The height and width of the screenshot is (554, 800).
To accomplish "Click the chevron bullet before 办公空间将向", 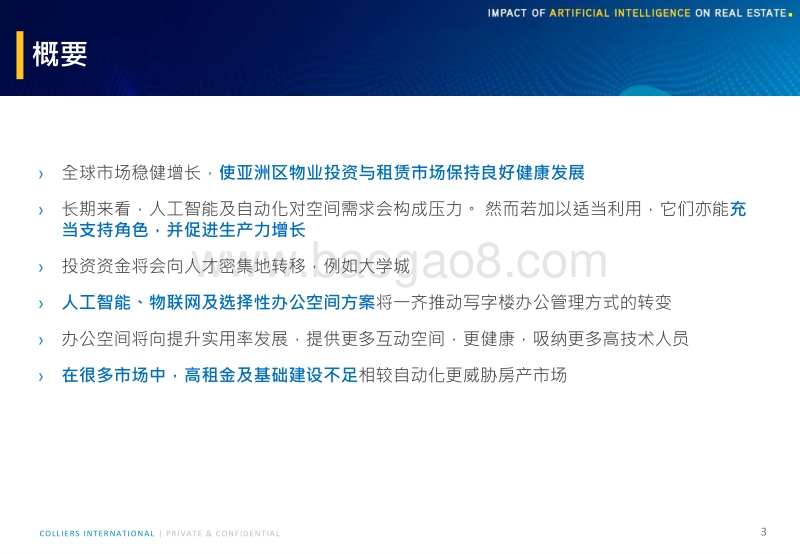I will pos(41,340).
